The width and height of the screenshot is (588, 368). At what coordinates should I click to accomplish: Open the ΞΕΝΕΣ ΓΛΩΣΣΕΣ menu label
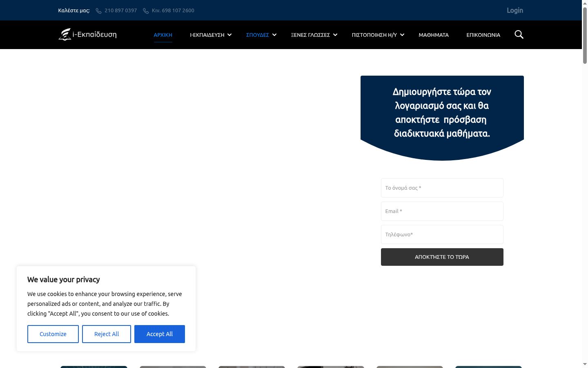[x=310, y=35]
